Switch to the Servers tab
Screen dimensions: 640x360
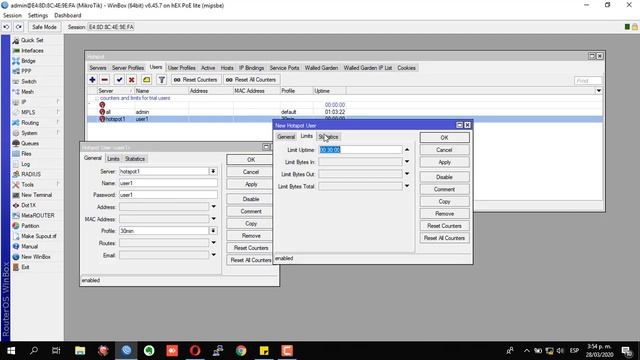pos(98,68)
